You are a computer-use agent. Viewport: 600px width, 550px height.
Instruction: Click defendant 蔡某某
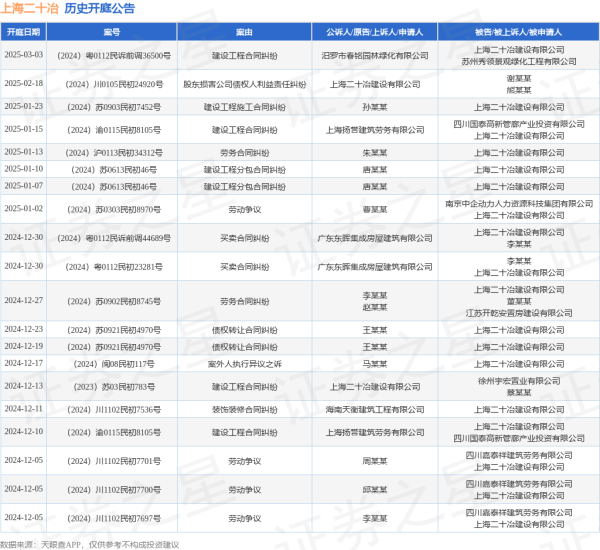[x=519, y=393]
